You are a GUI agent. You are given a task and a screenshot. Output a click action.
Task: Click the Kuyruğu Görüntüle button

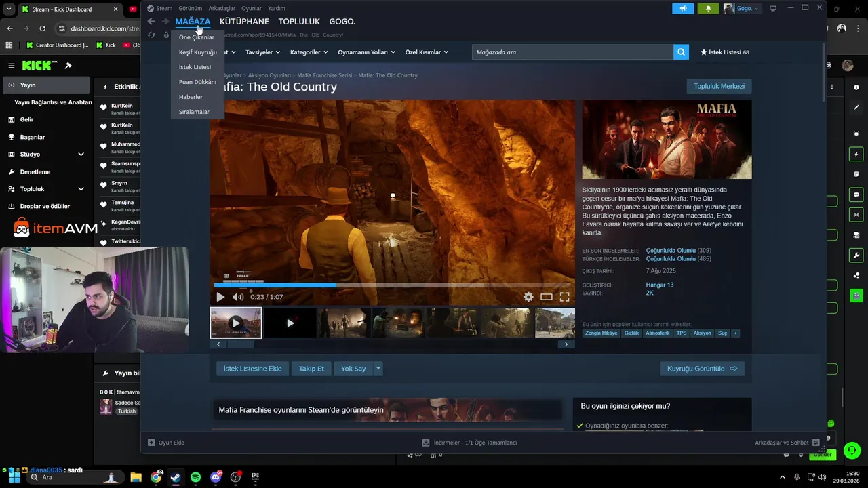702,369
